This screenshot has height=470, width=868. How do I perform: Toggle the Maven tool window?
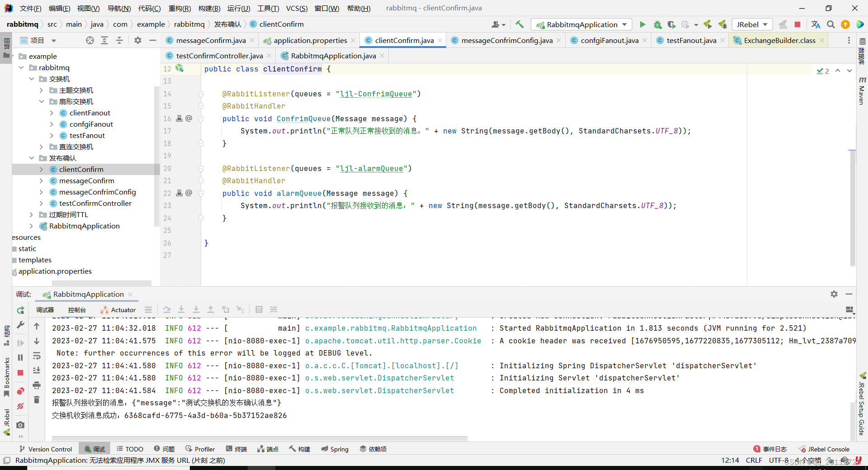(862, 91)
